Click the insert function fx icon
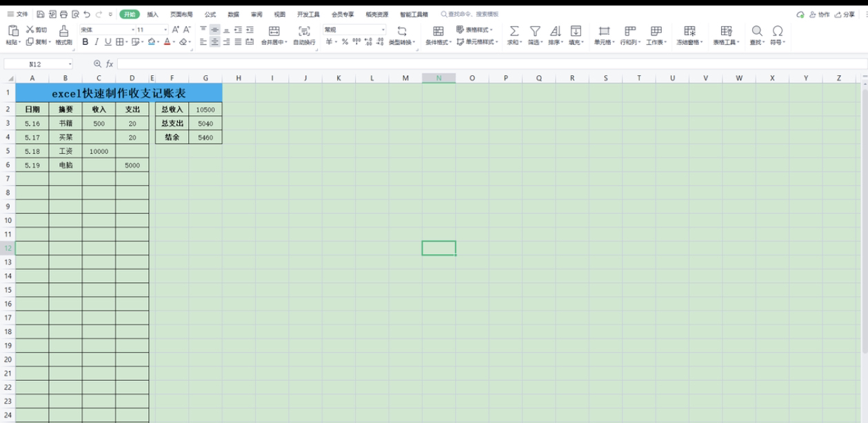Screen dimensions: 868x423 click(109, 63)
